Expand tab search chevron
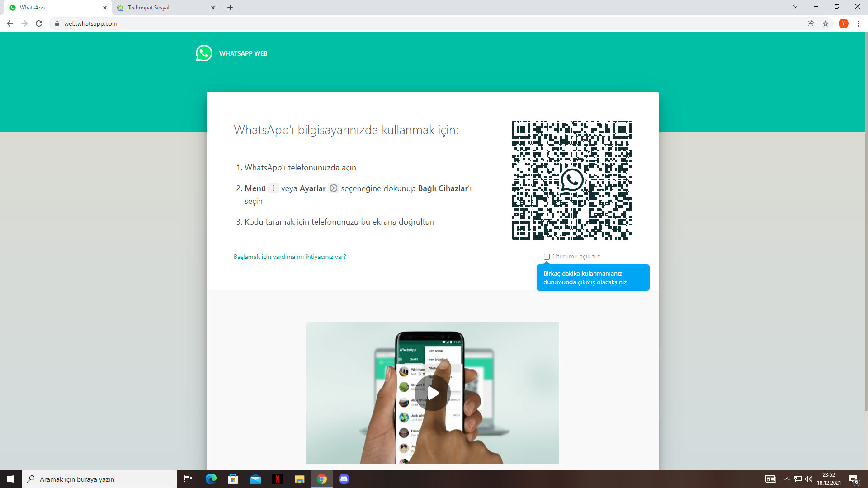The width and height of the screenshot is (868, 488). [795, 7]
